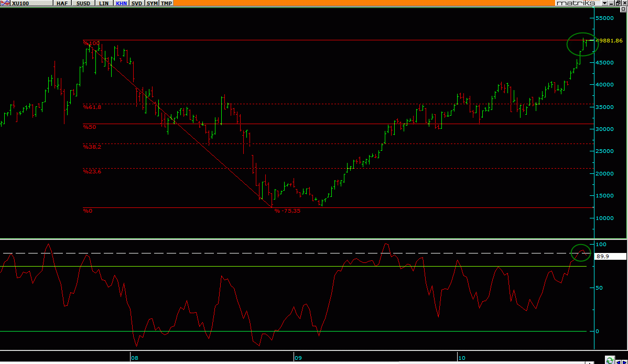Viewport: 628px width, 364px height.
Task: Click the %50 Fibonacci level line label
Action: click(90, 127)
